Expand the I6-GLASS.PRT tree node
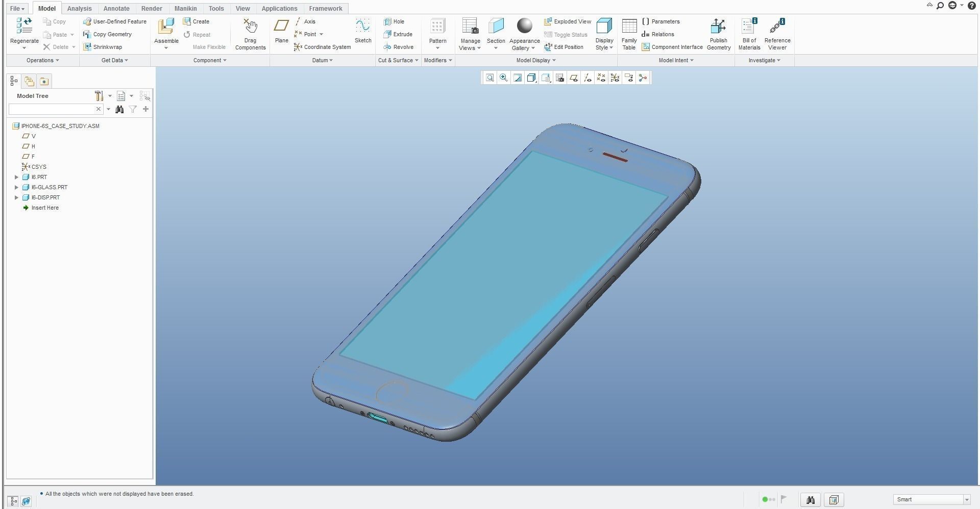The height and width of the screenshot is (509, 980). 16,187
